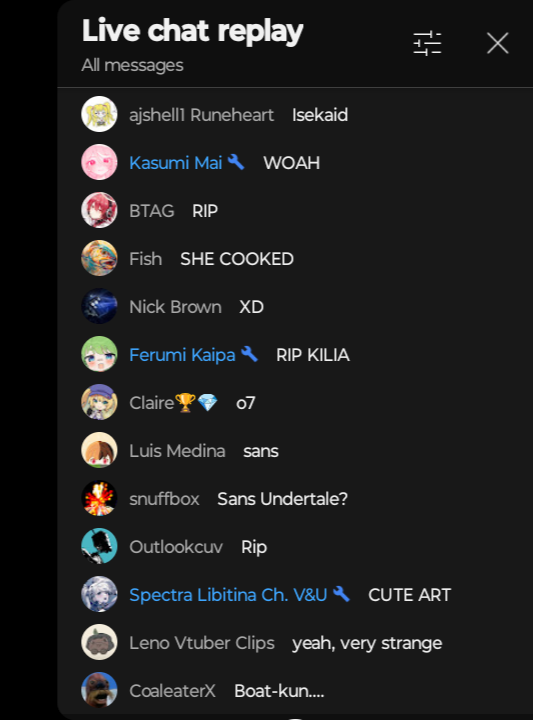The image size is (533, 720).
Task: Click the wrench icon next to Ferumi Kaipa
Action: (249, 354)
